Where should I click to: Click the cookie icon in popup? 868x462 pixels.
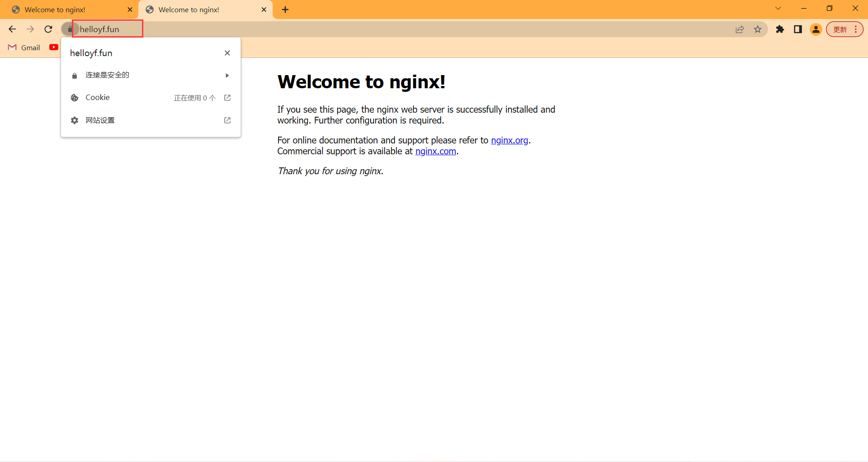[x=75, y=98]
